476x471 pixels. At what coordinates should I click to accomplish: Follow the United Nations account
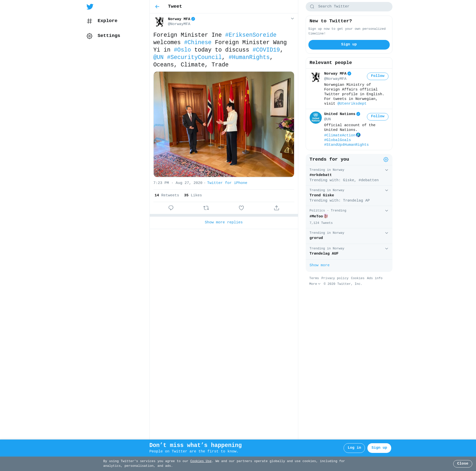pos(377,117)
